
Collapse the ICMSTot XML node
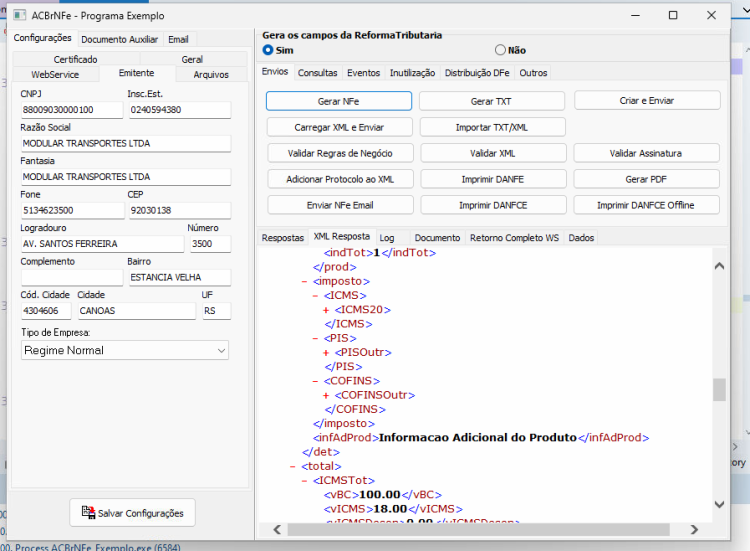[x=304, y=481]
